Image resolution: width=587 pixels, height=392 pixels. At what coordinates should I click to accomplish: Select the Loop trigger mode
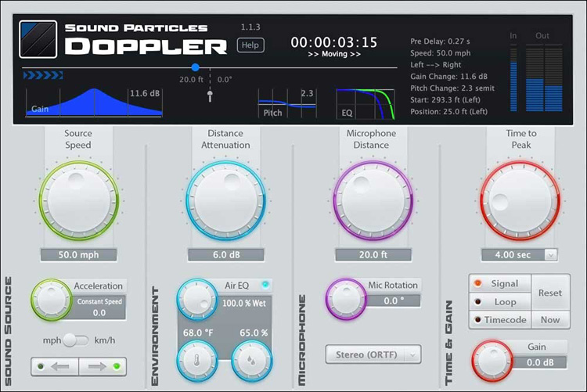pyautogui.click(x=500, y=302)
